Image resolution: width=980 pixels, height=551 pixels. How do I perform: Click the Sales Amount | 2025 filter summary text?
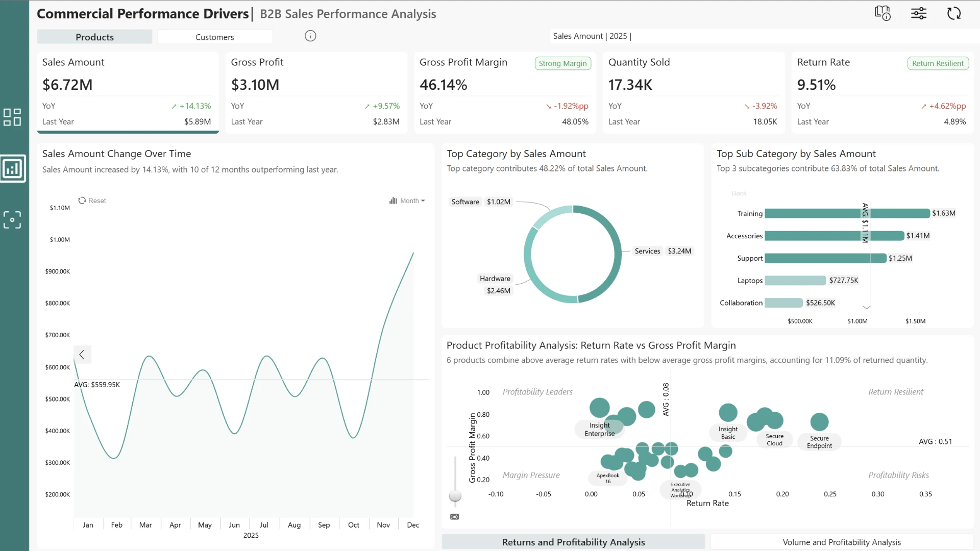coord(592,36)
